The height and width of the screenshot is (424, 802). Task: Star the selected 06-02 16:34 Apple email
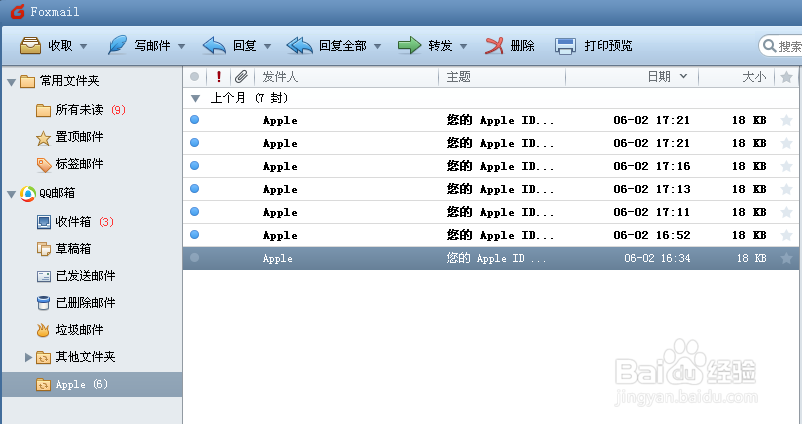coord(787,258)
